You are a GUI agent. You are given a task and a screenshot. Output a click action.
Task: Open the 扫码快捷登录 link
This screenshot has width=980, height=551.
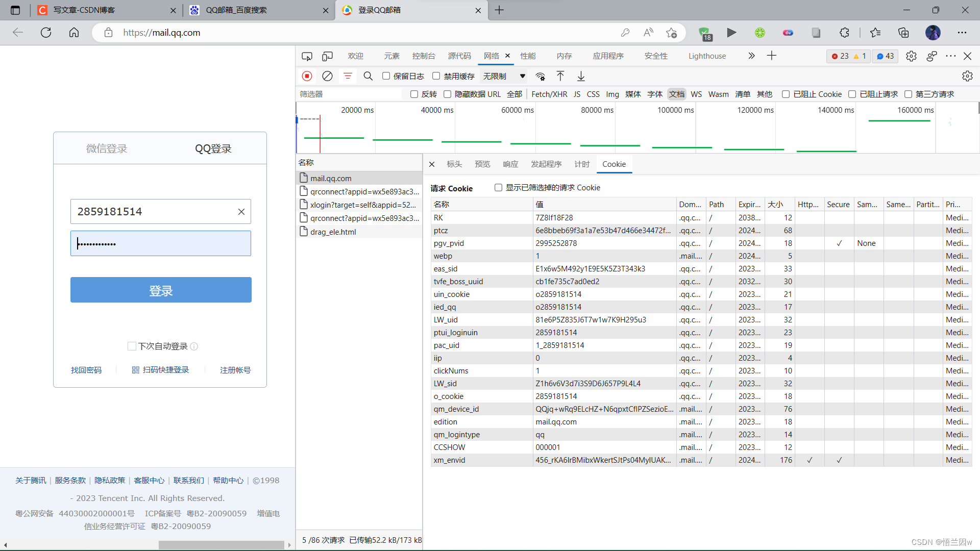pyautogui.click(x=160, y=370)
